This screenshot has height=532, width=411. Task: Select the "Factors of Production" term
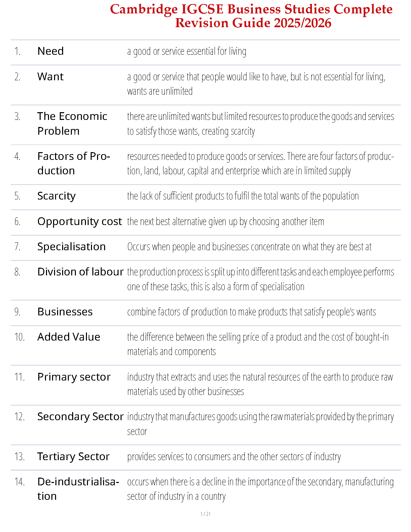click(74, 163)
